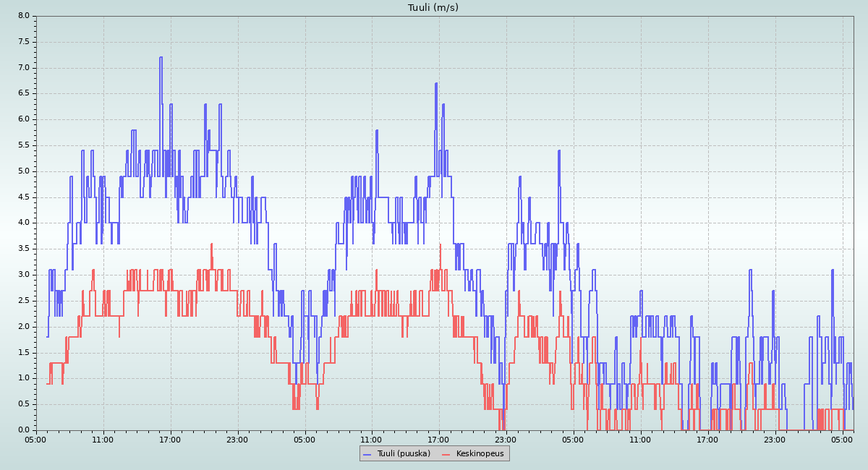Image resolution: width=868 pixels, height=470 pixels.
Task: Click the leftmost 05:00 time axis label
Action: click(36, 439)
